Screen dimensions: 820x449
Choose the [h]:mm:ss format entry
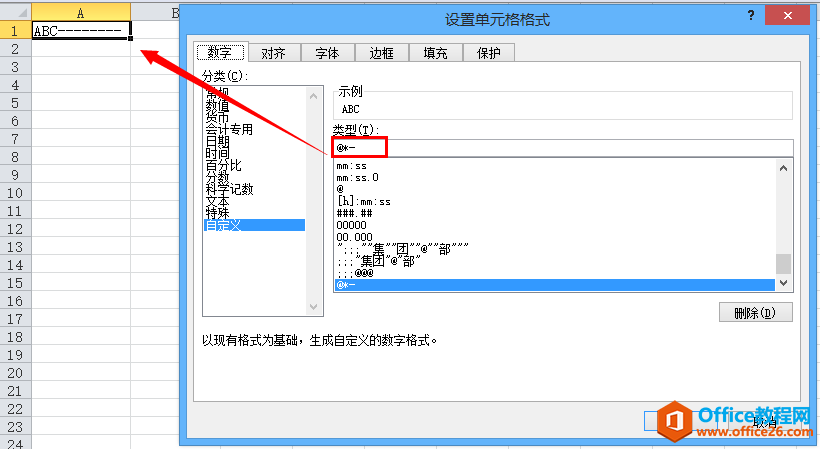554,201
